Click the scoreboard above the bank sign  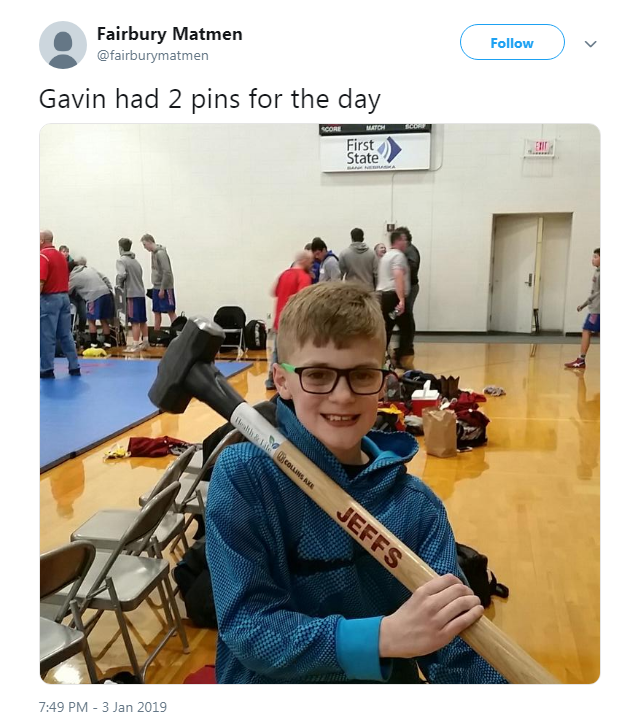coord(375,128)
